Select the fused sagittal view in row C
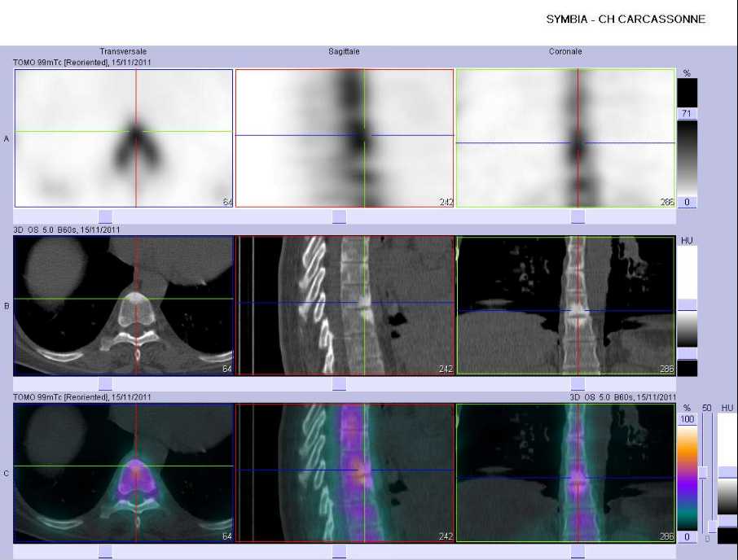This screenshot has width=738, height=560. coord(345,473)
